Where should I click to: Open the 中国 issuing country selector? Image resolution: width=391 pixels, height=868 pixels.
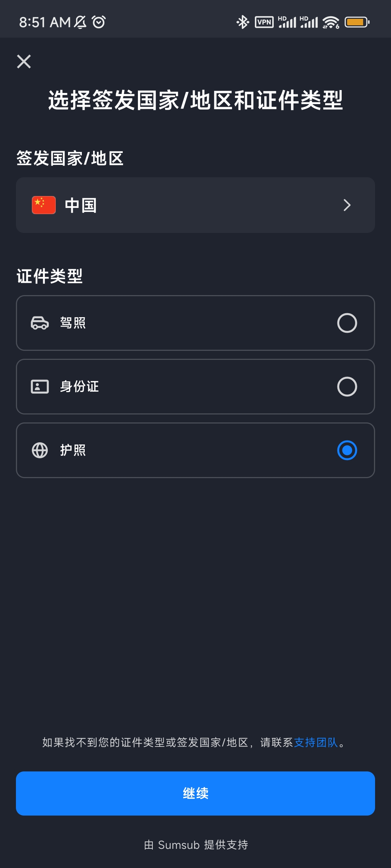pyautogui.click(x=195, y=205)
